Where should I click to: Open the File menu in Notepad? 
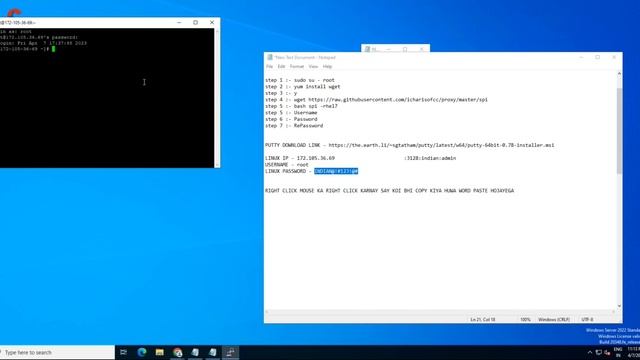[x=269, y=67]
